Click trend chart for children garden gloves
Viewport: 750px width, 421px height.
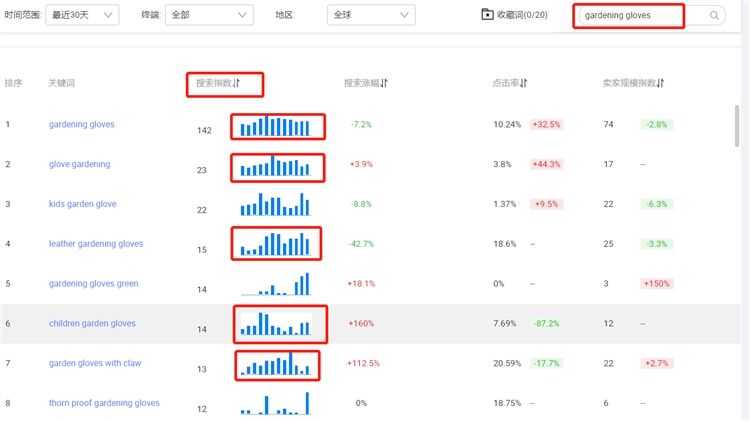[276, 324]
